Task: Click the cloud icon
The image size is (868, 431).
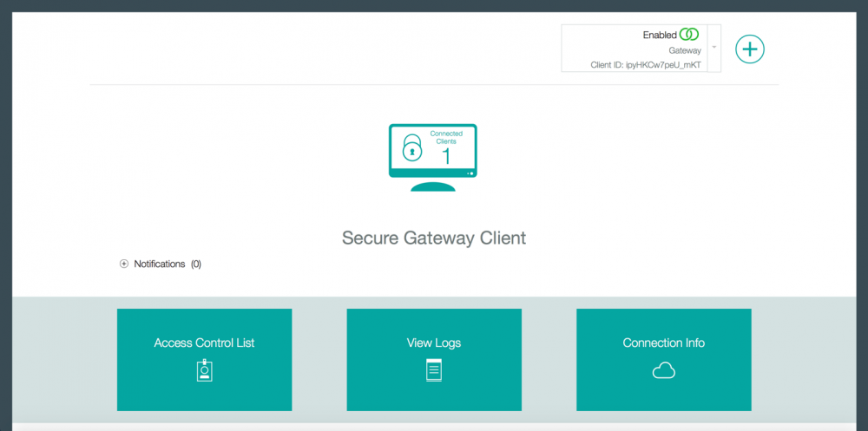Action: point(664,370)
